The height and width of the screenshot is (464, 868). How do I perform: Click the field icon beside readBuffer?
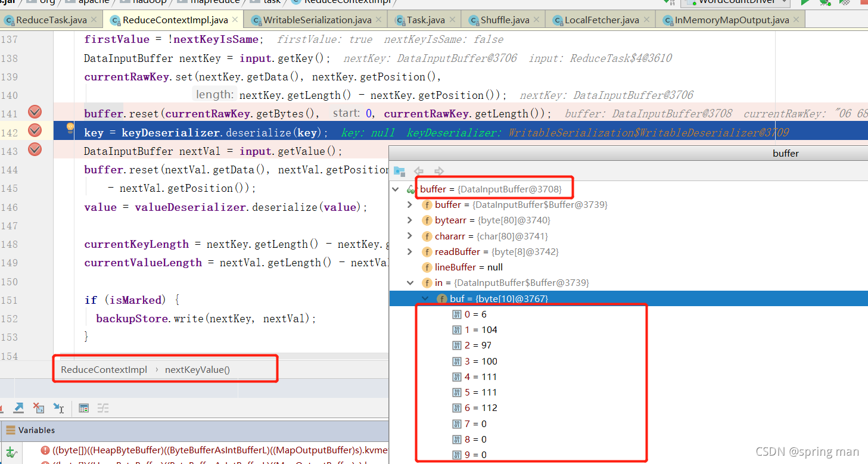click(x=427, y=251)
